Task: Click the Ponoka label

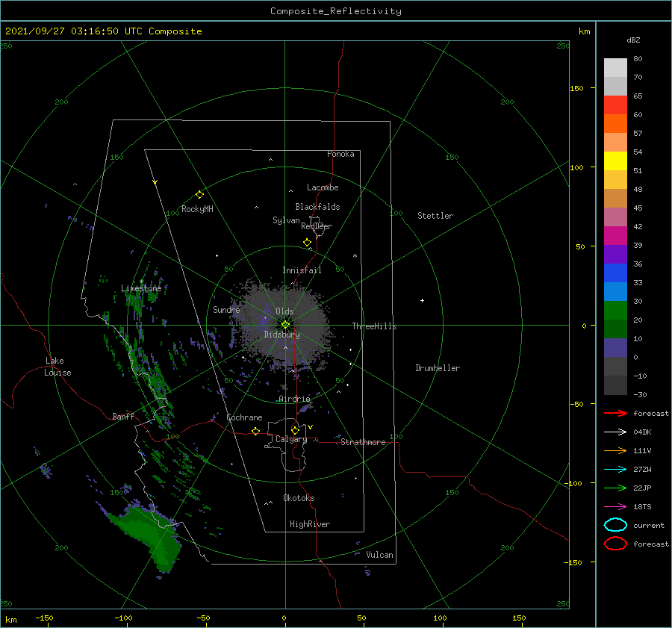Action: pyautogui.click(x=340, y=154)
